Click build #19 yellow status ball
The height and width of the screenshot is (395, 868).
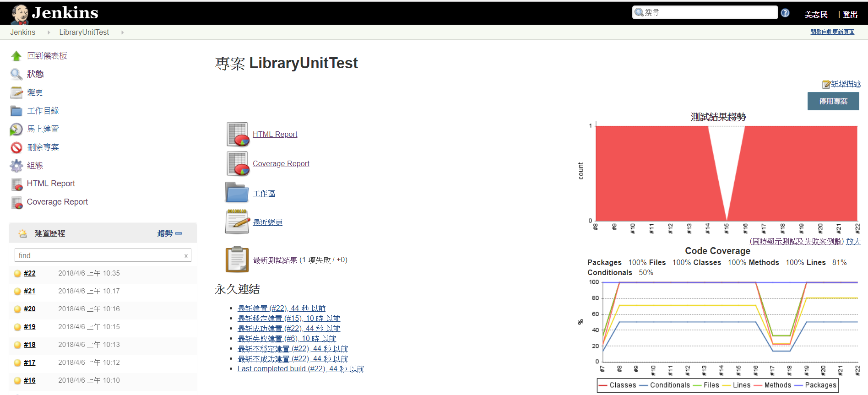[x=17, y=327]
